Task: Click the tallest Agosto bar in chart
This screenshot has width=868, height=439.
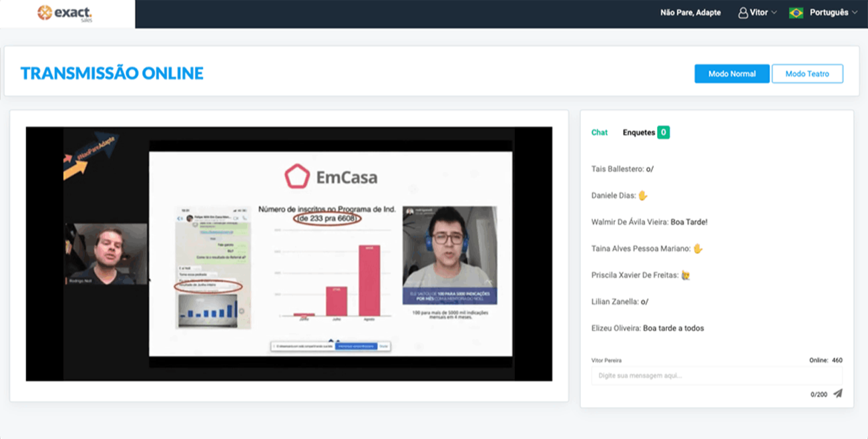Action: (x=369, y=280)
